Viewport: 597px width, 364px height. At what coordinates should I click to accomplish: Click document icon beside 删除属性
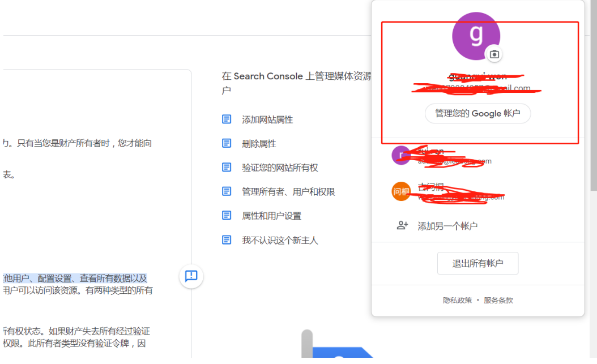tap(227, 144)
